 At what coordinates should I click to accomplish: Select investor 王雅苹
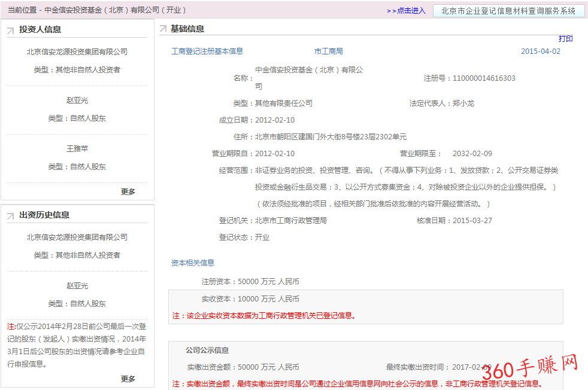click(77, 149)
